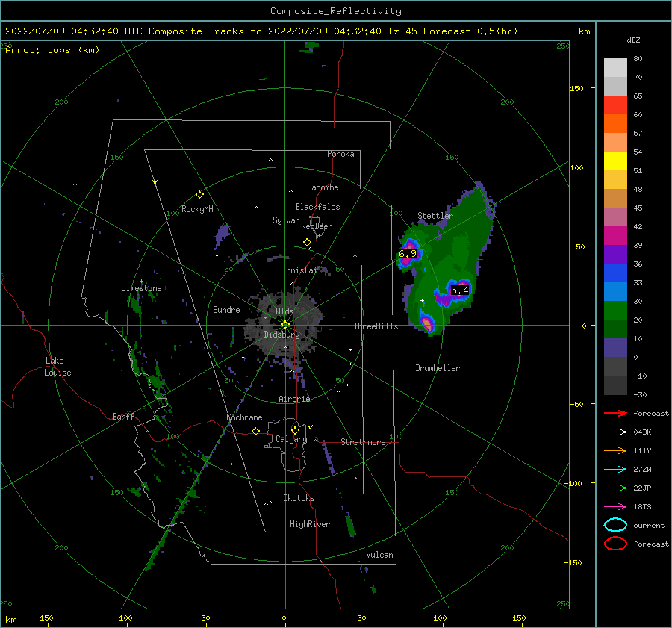Select the storm top label 5.4
This screenshot has height=628, width=672.
pos(459,290)
